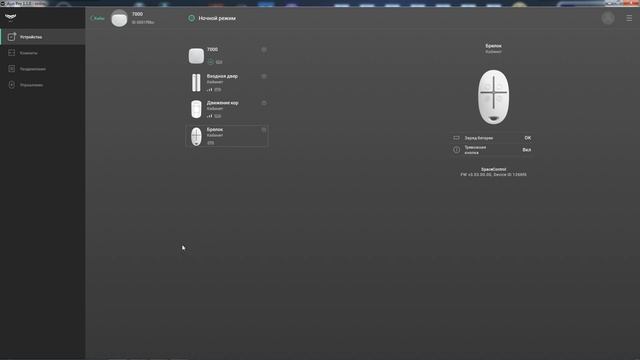Click the Rooms icon in sidebar

pos(12,53)
